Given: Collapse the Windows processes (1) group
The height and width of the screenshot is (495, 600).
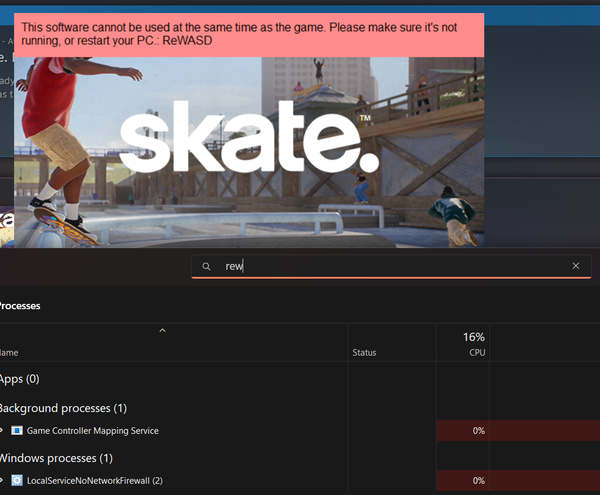Looking at the screenshot, I should (56, 458).
